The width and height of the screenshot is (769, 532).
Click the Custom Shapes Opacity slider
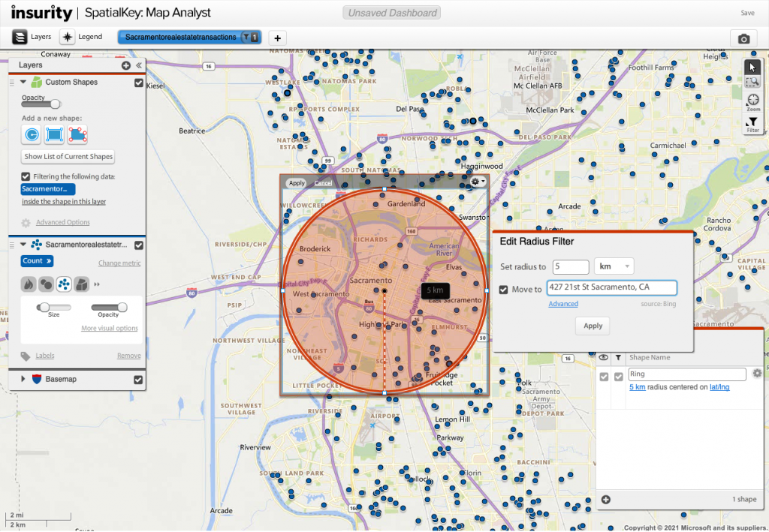[x=41, y=104]
